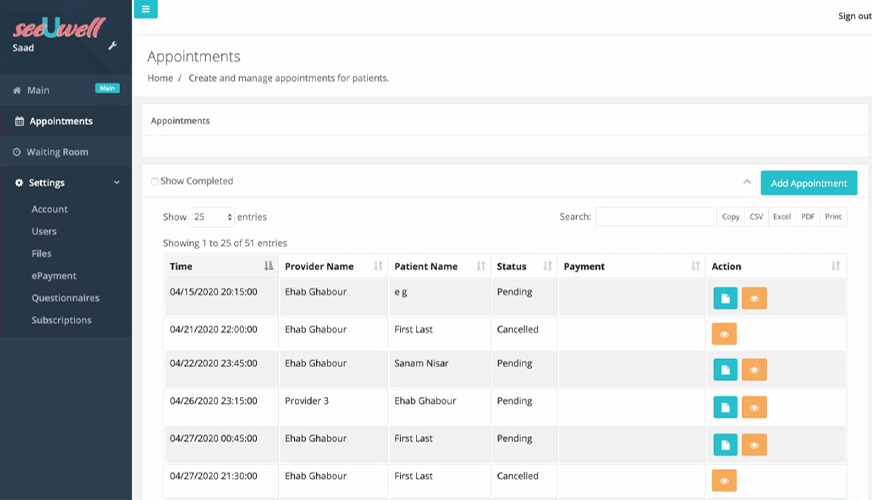Open Waiting Room in sidebar
872x500 pixels.
pos(57,152)
